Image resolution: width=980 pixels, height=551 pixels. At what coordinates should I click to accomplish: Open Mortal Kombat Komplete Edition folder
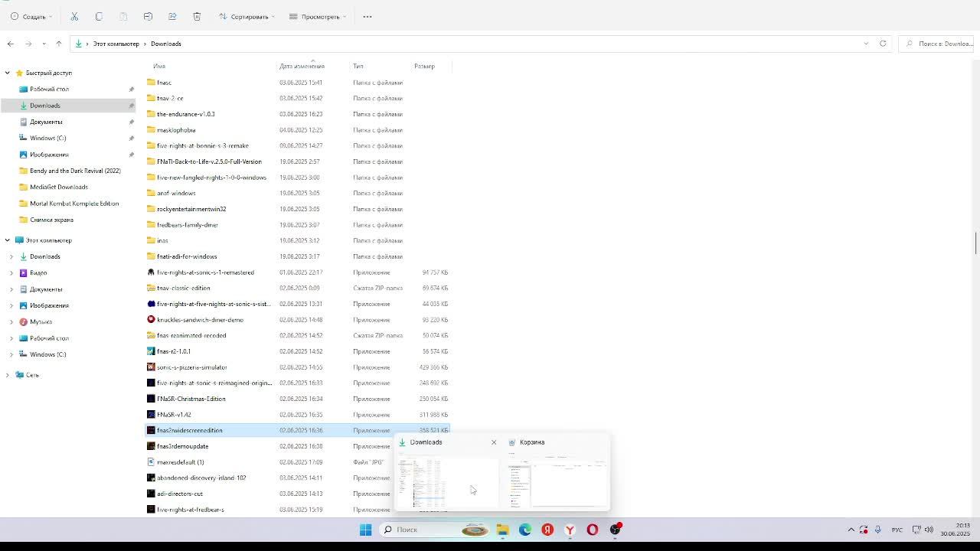[x=74, y=204]
